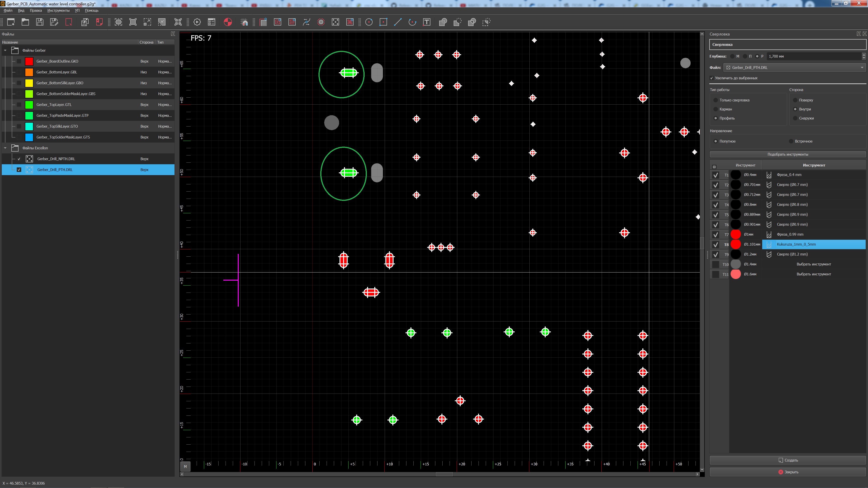Open the Инструменты menu
The image size is (868, 488).
click(x=58, y=10)
